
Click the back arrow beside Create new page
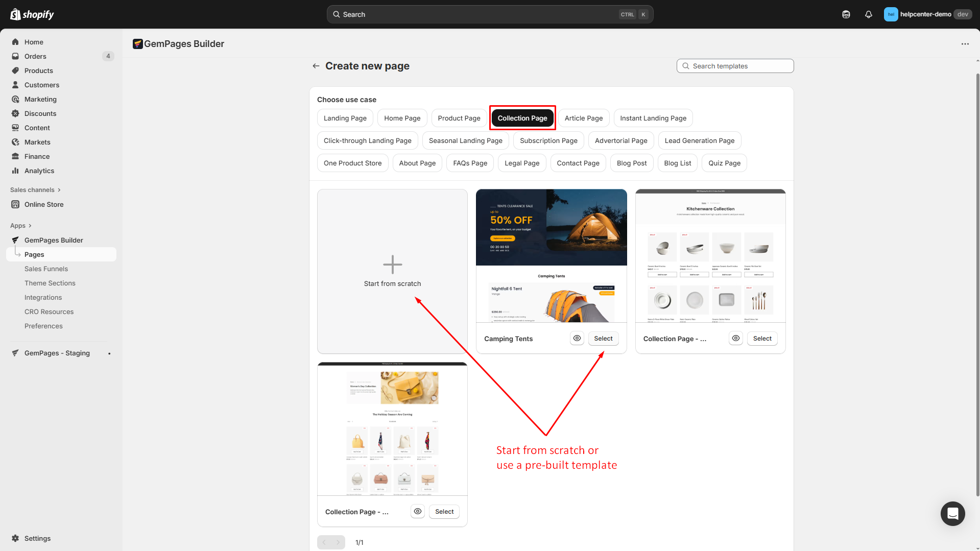click(x=316, y=66)
